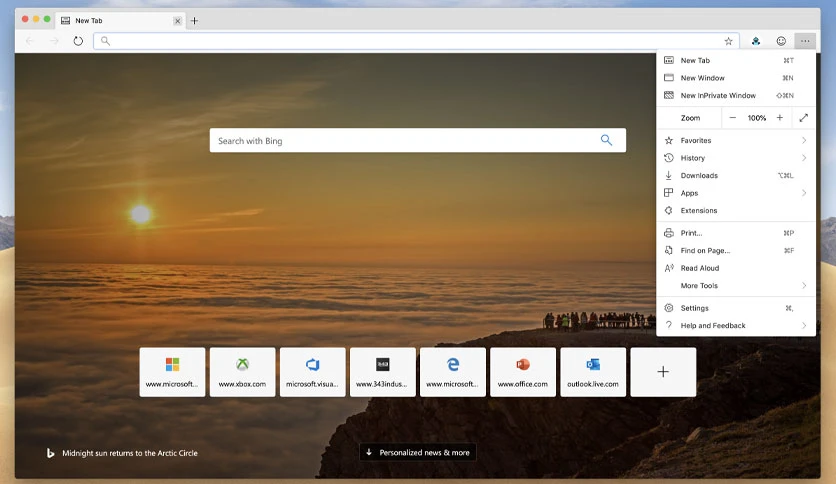Image resolution: width=836 pixels, height=484 pixels.
Task: Expand the Help and Feedback submenu
Action: 736,326
